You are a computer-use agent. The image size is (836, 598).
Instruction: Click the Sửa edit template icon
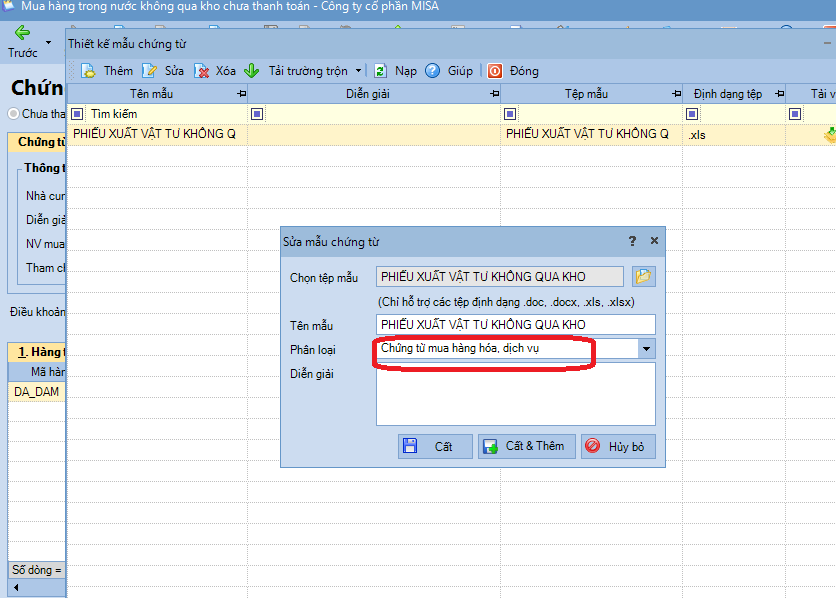(149, 71)
